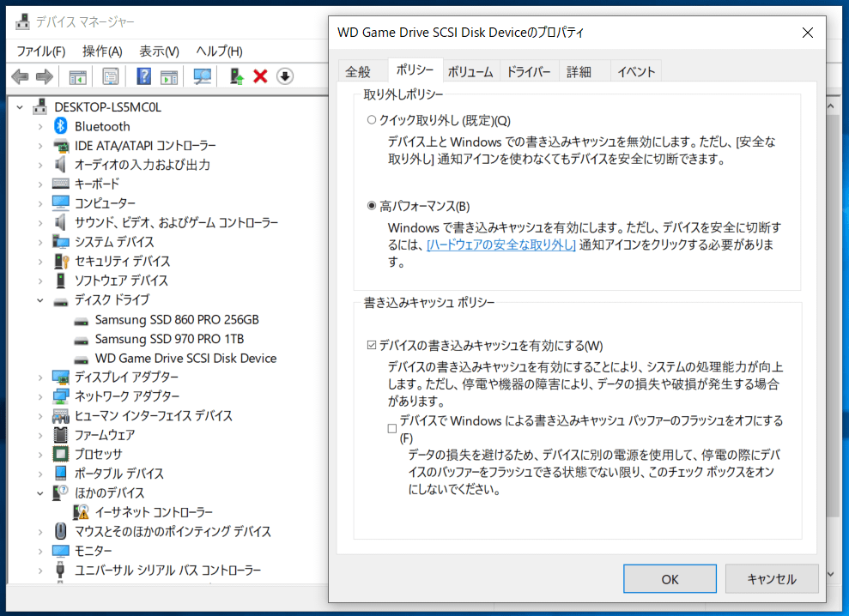This screenshot has height=616, width=849.
Task: Switch to the 全般 tab
Action: click(359, 71)
